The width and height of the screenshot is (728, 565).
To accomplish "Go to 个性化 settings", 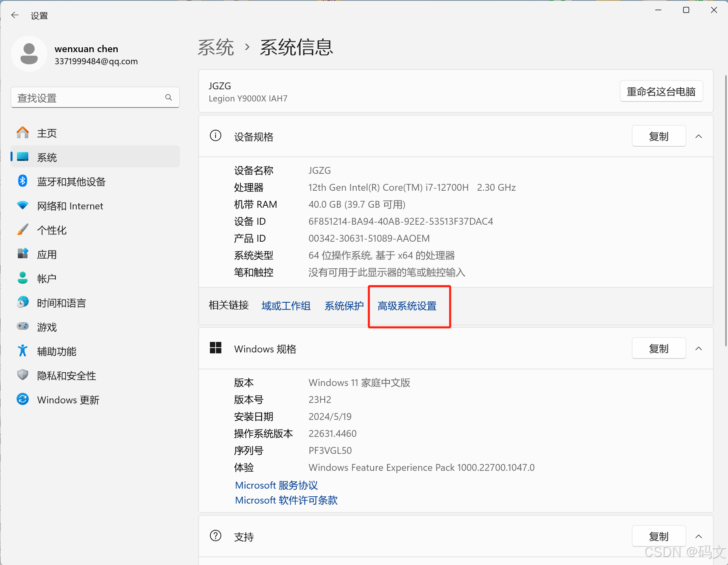I will coord(95,230).
